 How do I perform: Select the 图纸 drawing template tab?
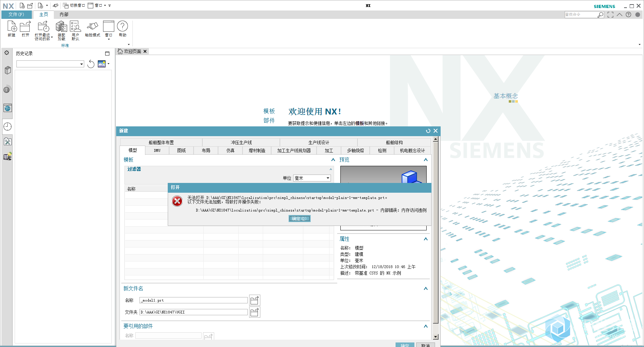point(181,150)
